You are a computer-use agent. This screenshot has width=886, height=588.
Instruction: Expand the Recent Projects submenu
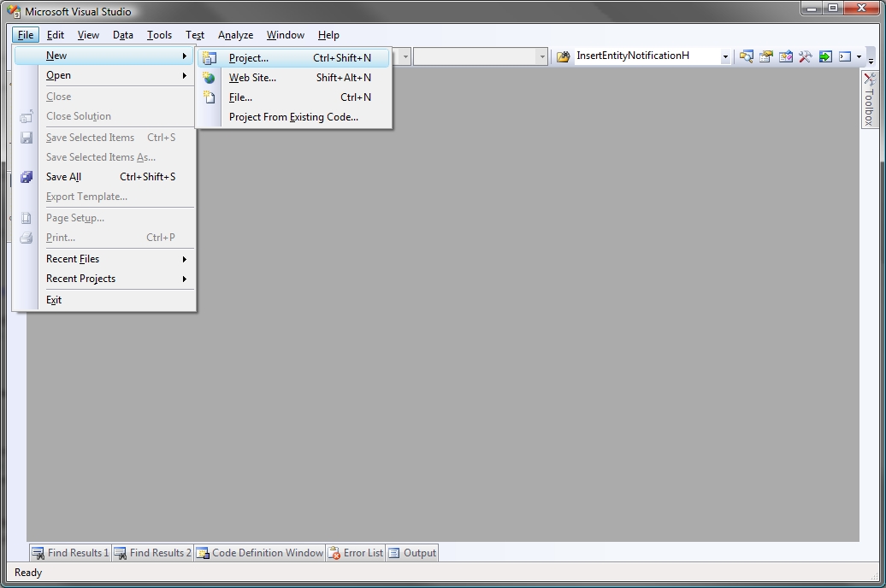click(104, 279)
